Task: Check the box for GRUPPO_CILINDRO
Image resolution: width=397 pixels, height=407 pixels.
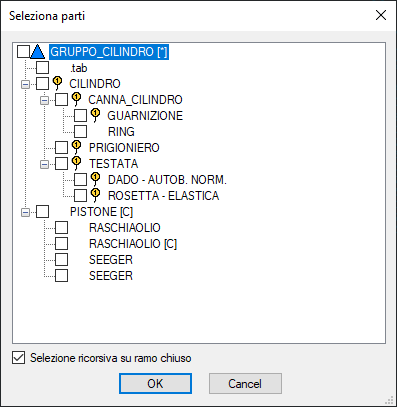Action: click(x=23, y=52)
